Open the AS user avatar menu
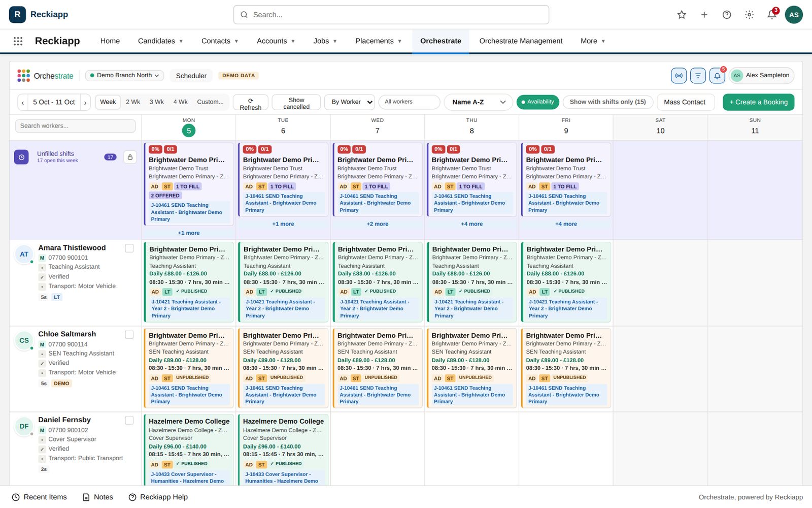This screenshot has width=812, height=508. [794, 15]
